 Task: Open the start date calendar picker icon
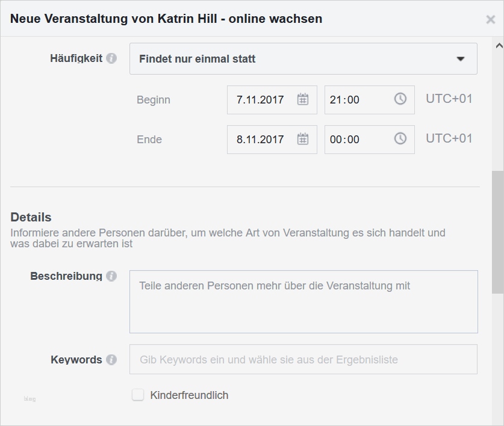302,99
